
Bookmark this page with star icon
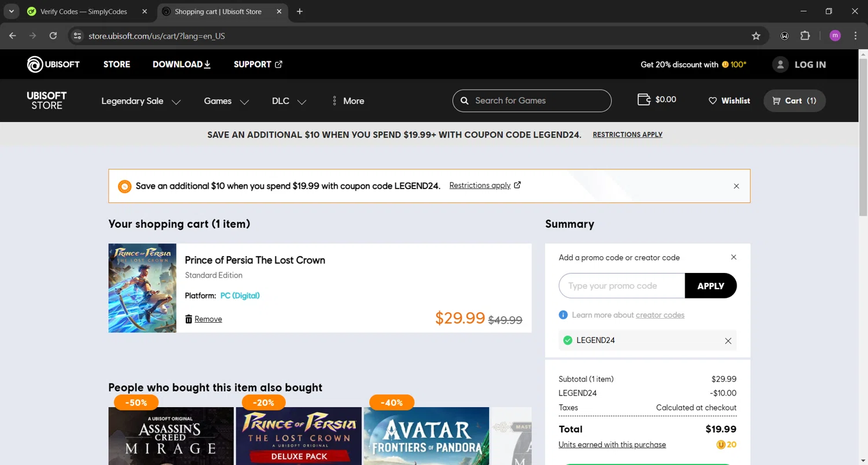point(756,36)
